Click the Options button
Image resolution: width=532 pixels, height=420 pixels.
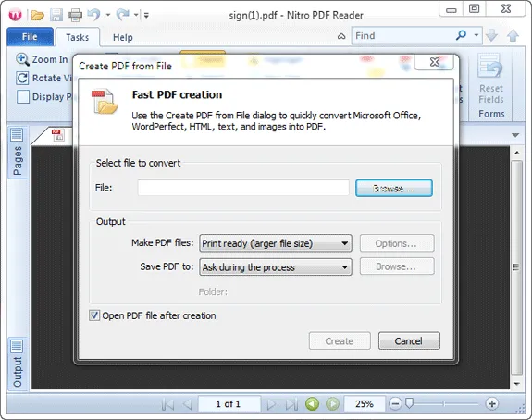coord(397,243)
